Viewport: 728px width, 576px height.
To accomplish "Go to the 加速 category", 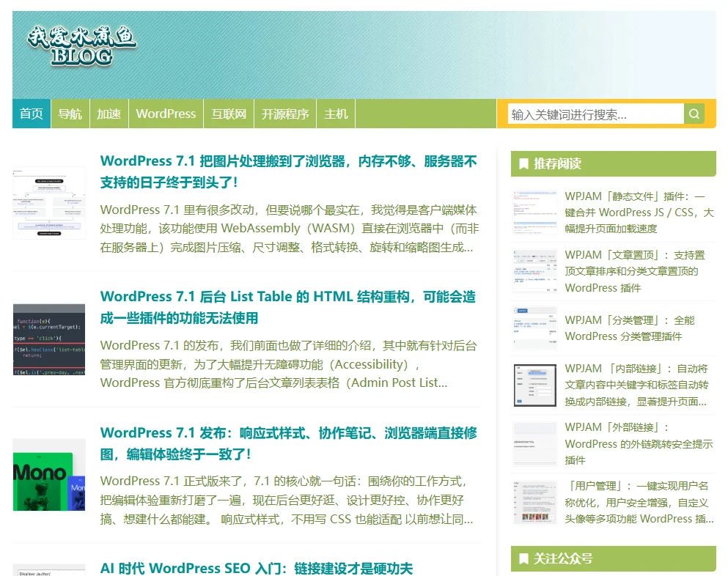I will (109, 114).
